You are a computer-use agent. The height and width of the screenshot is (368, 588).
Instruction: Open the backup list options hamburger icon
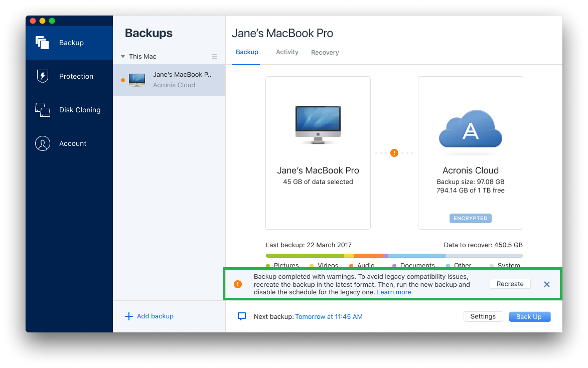[x=214, y=56]
